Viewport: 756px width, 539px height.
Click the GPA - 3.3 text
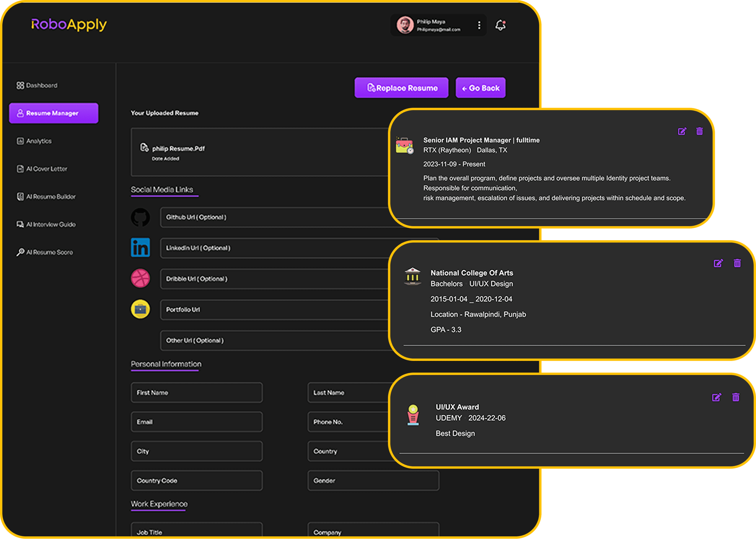click(446, 330)
